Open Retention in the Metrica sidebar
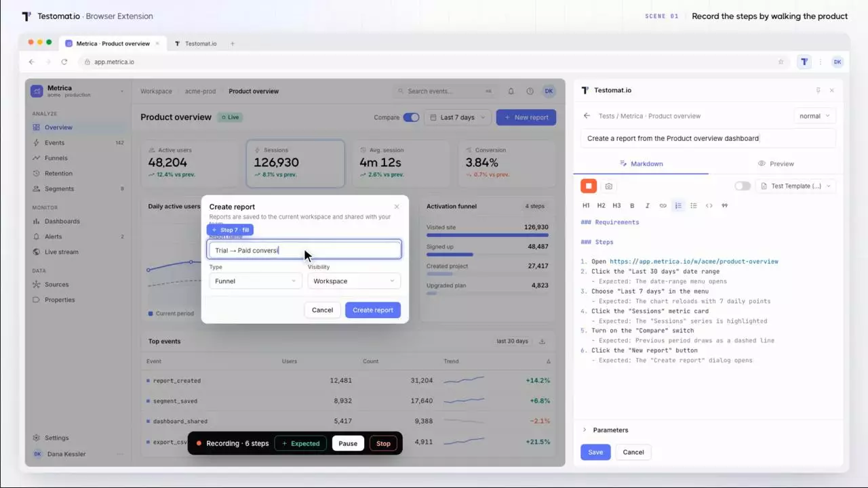The image size is (868, 488). coord(78,174)
